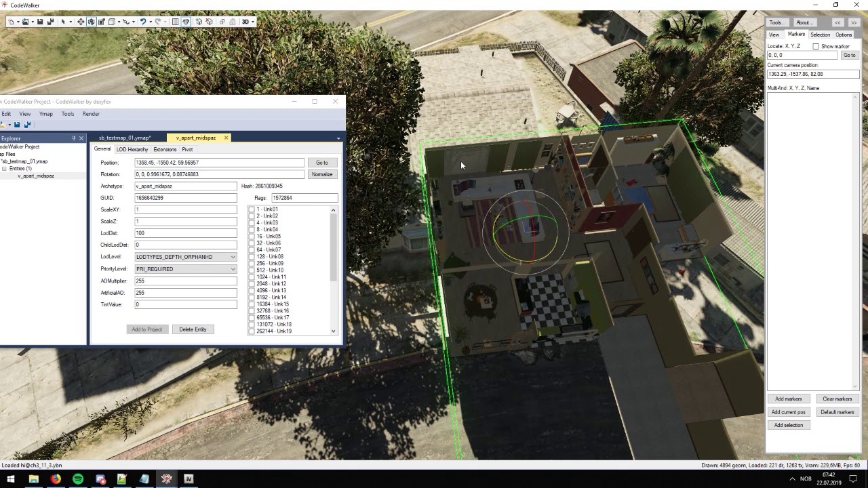Open the Open file dropdown arrow
Image resolution: width=868 pixels, height=488 pixels.
click(x=33, y=22)
